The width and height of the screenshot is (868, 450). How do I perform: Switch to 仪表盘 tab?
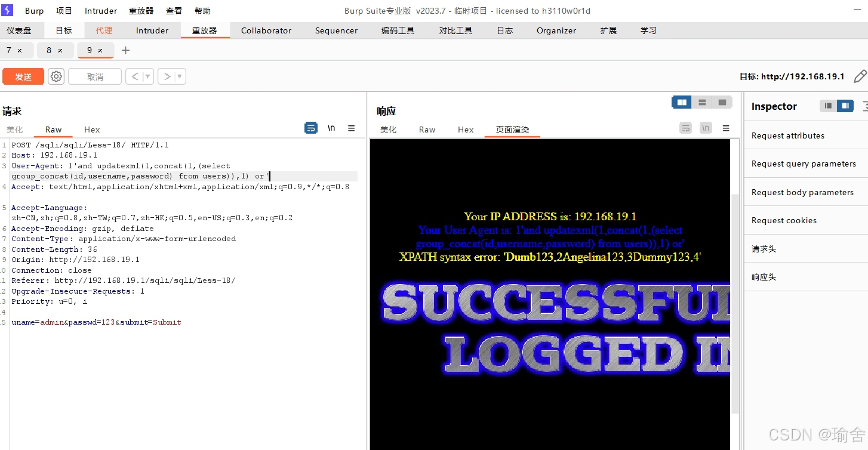pyautogui.click(x=19, y=30)
